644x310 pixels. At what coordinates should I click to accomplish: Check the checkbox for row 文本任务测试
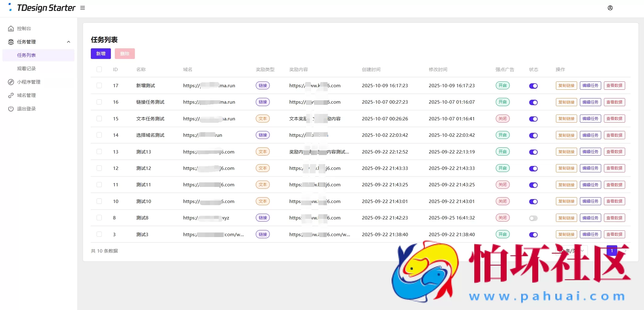[99, 119]
